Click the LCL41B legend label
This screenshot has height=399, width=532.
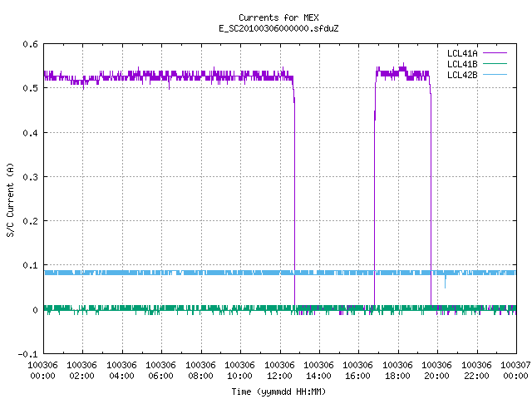click(462, 64)
